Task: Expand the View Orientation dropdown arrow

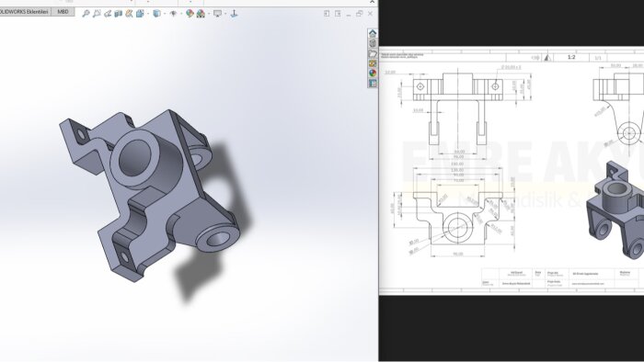Action: click(148, 14)
